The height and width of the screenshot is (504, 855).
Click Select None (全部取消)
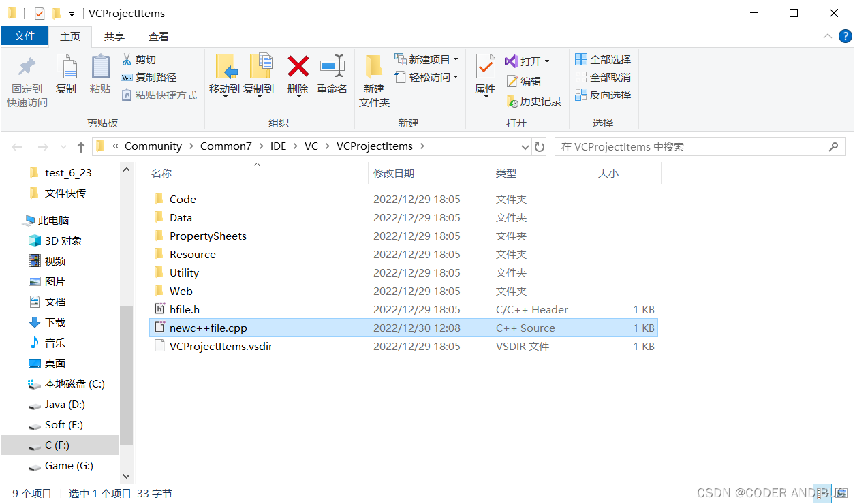(x=603, y=78)
